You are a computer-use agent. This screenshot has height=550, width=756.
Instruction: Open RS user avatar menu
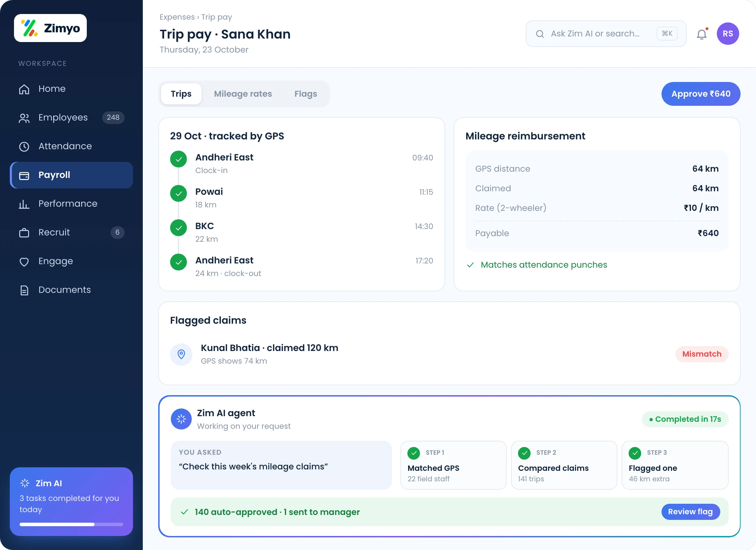(x=728, y=34)
